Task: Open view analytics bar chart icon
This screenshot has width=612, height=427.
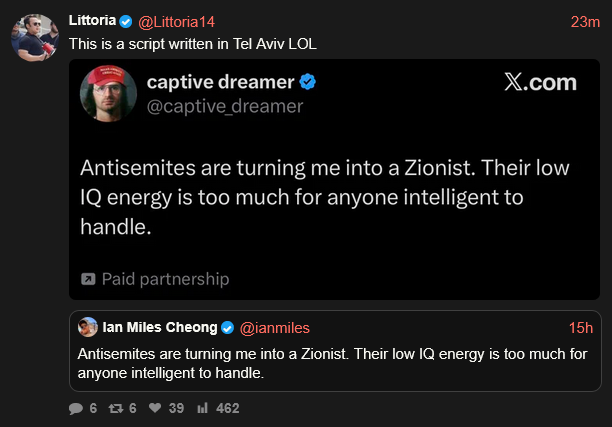Action: [203, 408]
